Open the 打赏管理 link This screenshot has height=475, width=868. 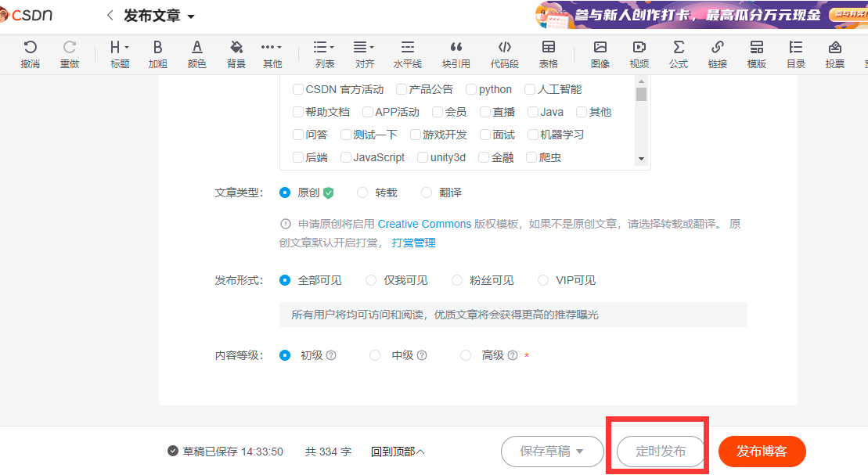(413, 243)
